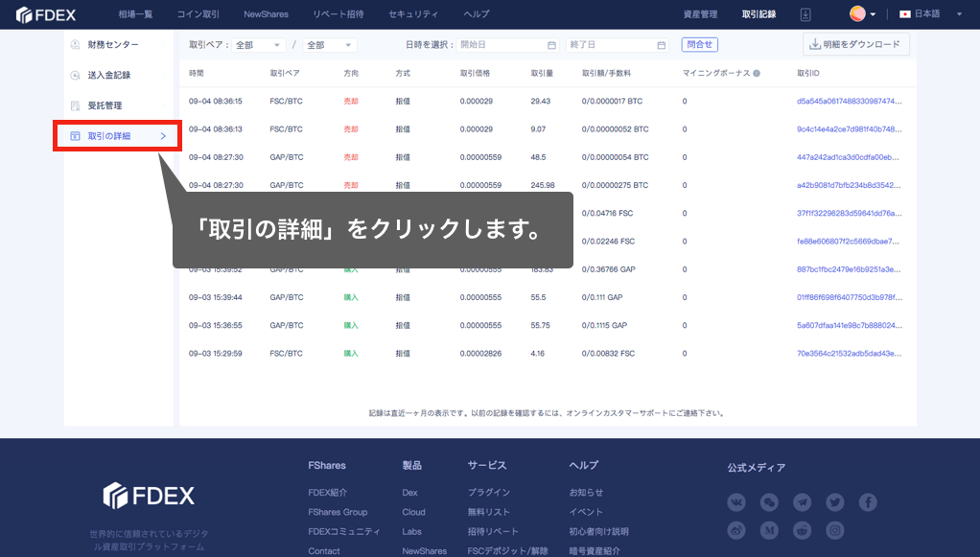Open the download app icon in header
The height and width of the screenshot is (557, 980).
805,14
